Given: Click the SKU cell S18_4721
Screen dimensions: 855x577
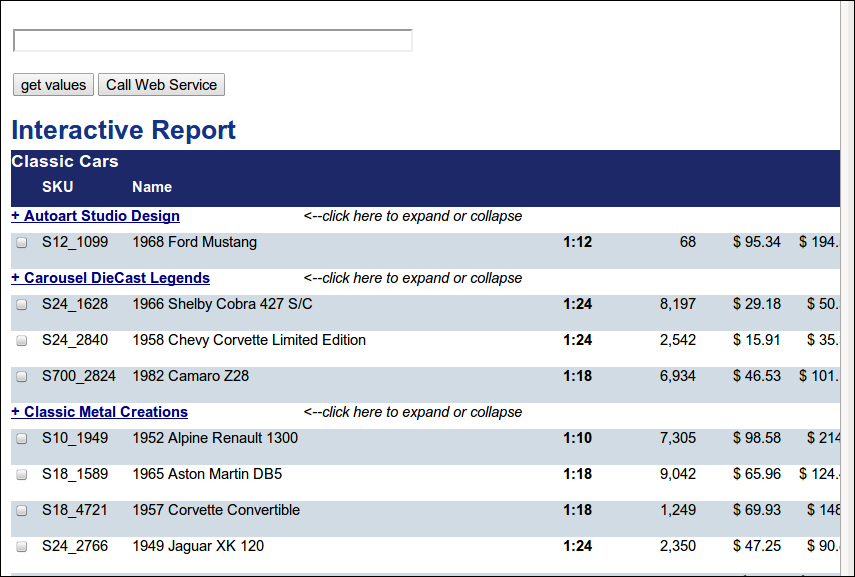Looking at the screenshot, I should 75,510.
